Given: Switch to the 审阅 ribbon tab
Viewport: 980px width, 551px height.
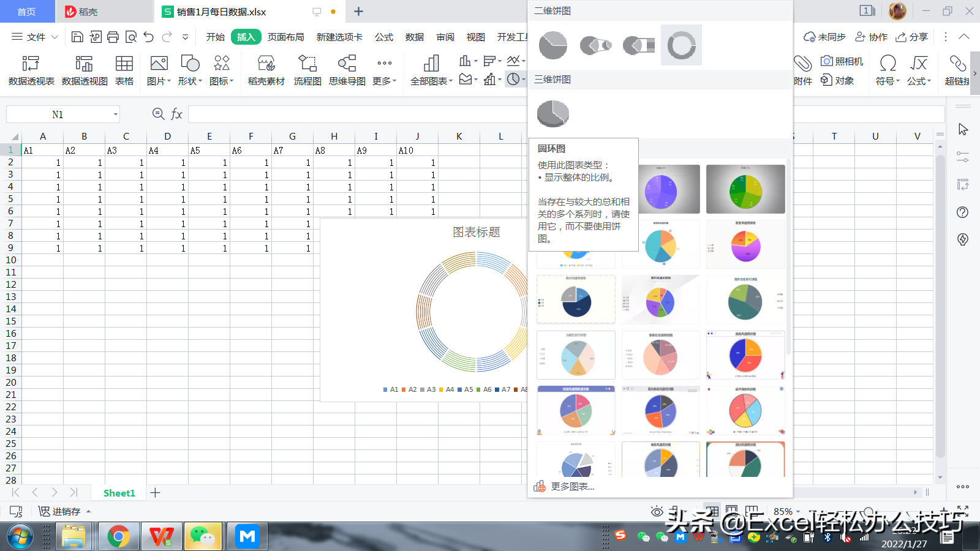Looking at the screenshot, I should tap(445, 37).
